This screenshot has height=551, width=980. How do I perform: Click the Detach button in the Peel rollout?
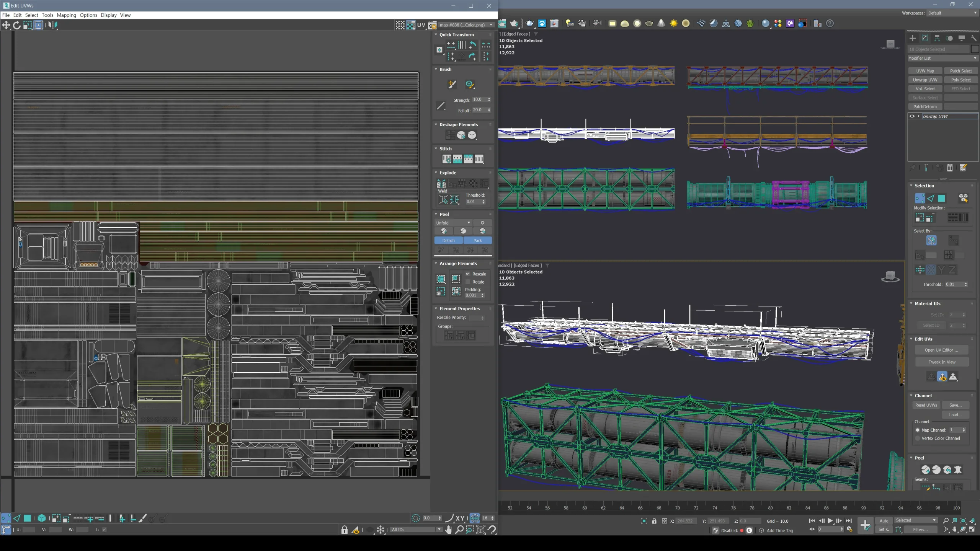tap(448, 240)
